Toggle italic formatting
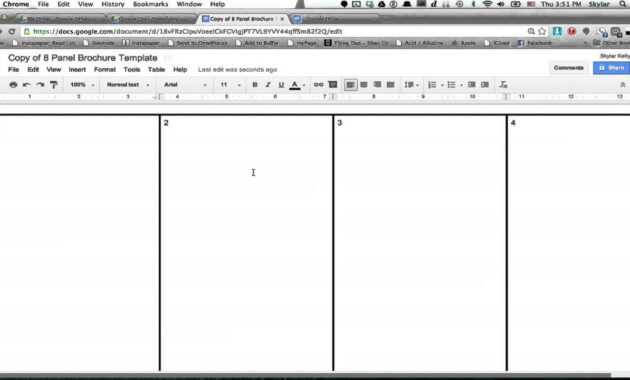This screenshot has height=380, width=630. pyautogui.click(x=268, y=85)
